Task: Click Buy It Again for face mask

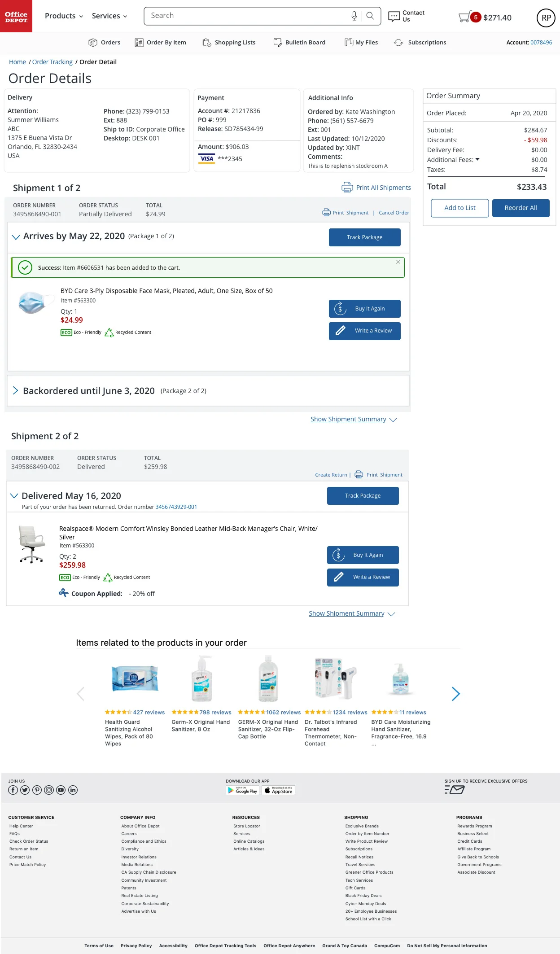Action: click(365, 309)
